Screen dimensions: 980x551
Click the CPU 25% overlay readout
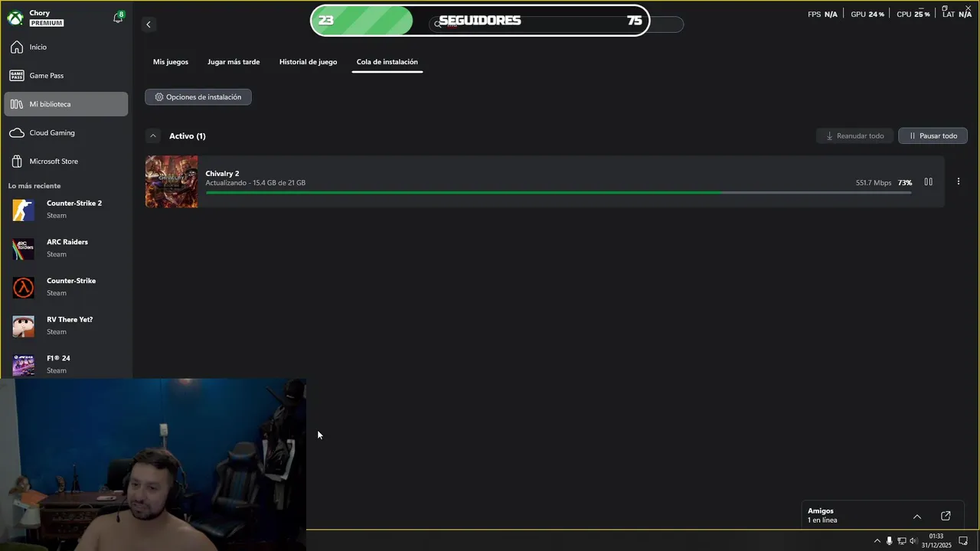click(913, 15)
